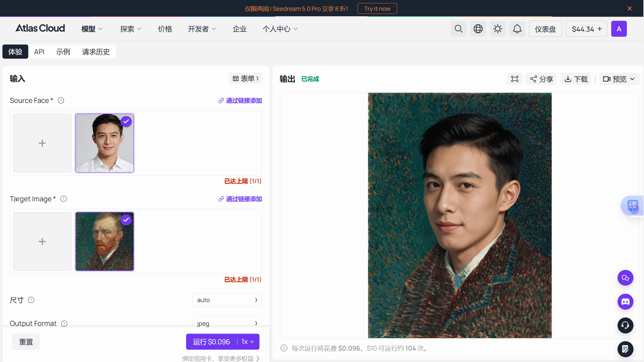
Task: Click 绑定信用卡 benefits link
Action: pyautogui.click(x=221, y=358)
